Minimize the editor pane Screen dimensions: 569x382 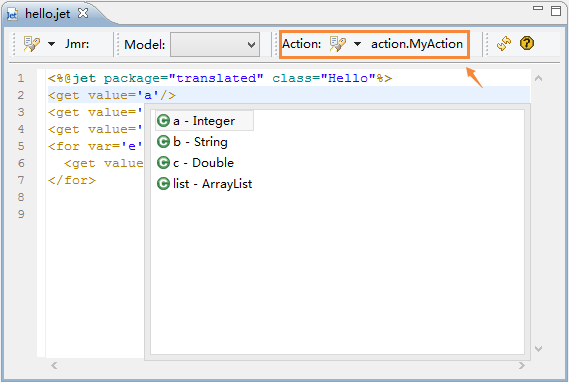tap(538, 8)
